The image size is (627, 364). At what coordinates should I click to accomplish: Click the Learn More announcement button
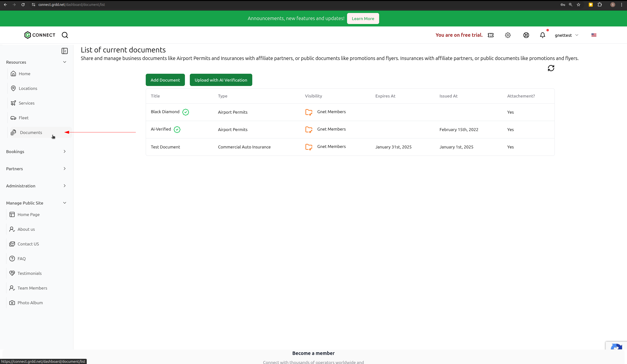(x=363, y=19)
